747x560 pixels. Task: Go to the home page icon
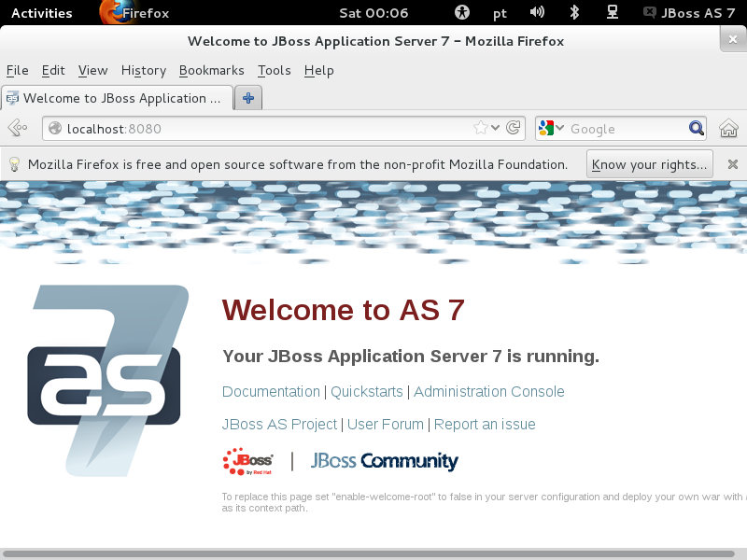[728, 128]
